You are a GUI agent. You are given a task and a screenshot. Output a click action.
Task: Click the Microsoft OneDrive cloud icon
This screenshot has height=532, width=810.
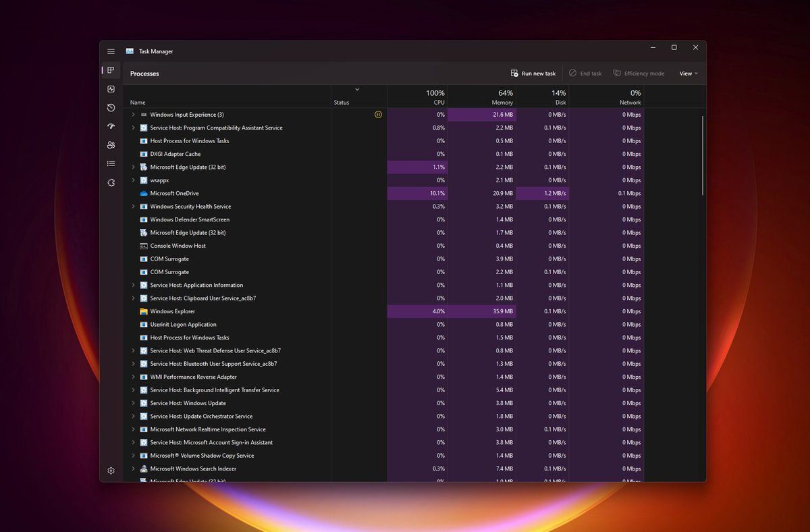[x=144, y=193]
